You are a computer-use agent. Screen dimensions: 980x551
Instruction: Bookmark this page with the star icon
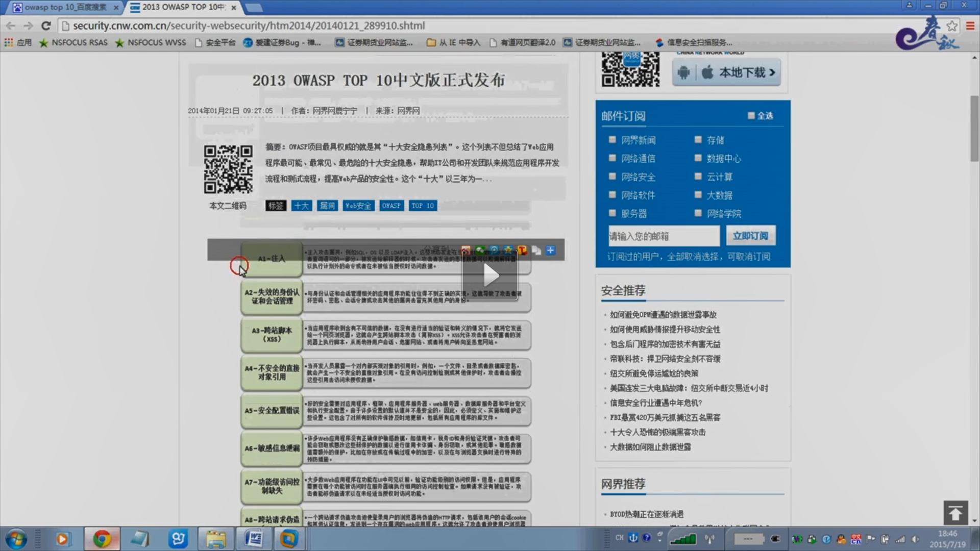pos(952,26)
